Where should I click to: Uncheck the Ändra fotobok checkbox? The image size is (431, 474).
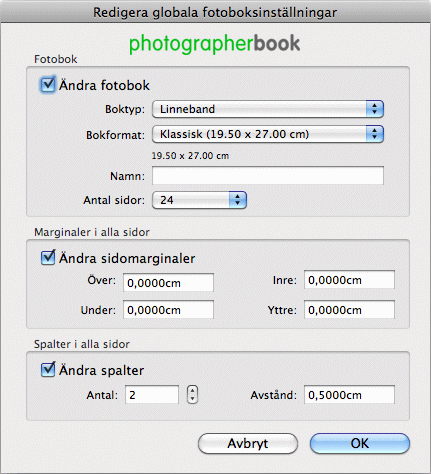coord(48,85)
